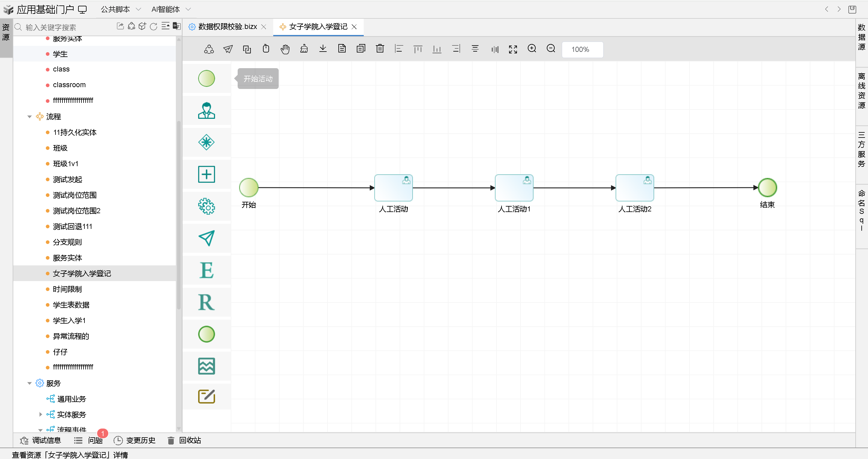Image resolution: width=868 pixels, height=459 pixels.
Task: Open the 数据源 side panel tab
Action: (861, 37)
